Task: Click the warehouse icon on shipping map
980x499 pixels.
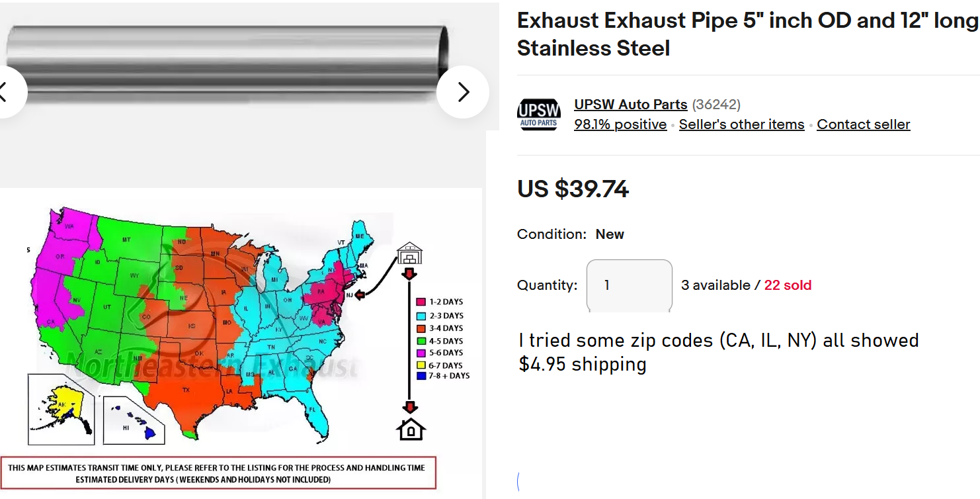Action: click(409, 253)
